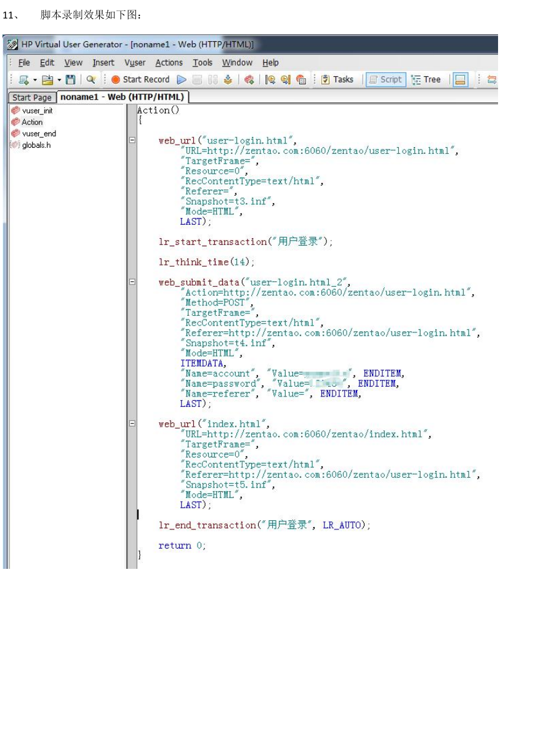Click the Insert Start Transaction icon
Screen dimensions: 535x756
click(270, 79)
